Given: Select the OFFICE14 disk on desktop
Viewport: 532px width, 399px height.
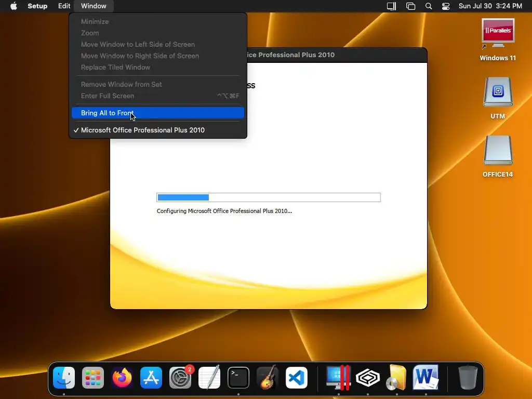Looking at the screenshot, I should pyautogui.click(x=498, y=156).
